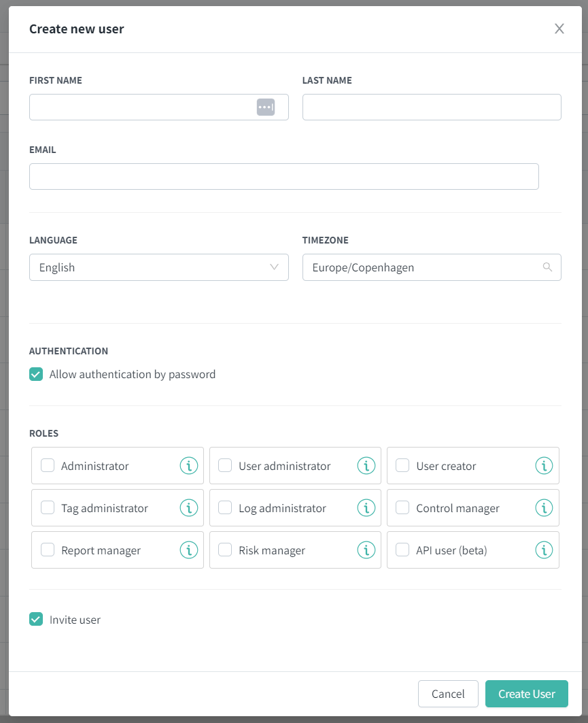Screen dimensions: 588x723
Task: Open the Timezone selector
Action: coord(432,267)
